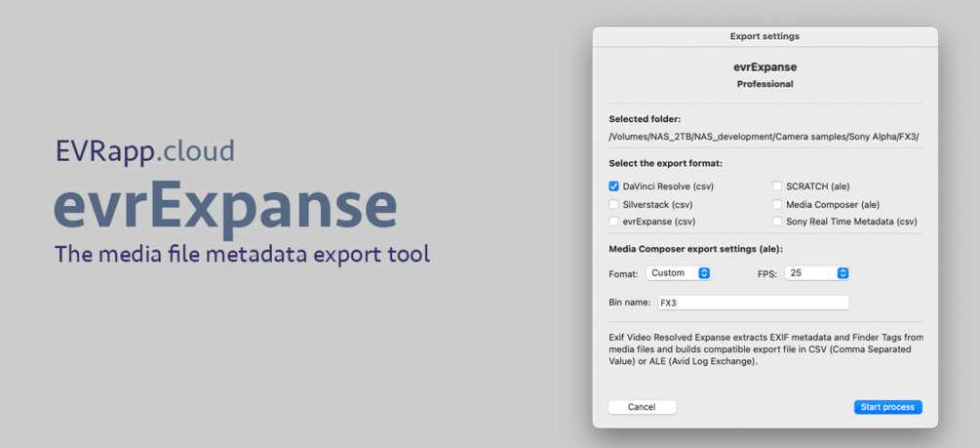
Task: Click the Exif Video Resolved Expanse description
Action: point(765,349)
